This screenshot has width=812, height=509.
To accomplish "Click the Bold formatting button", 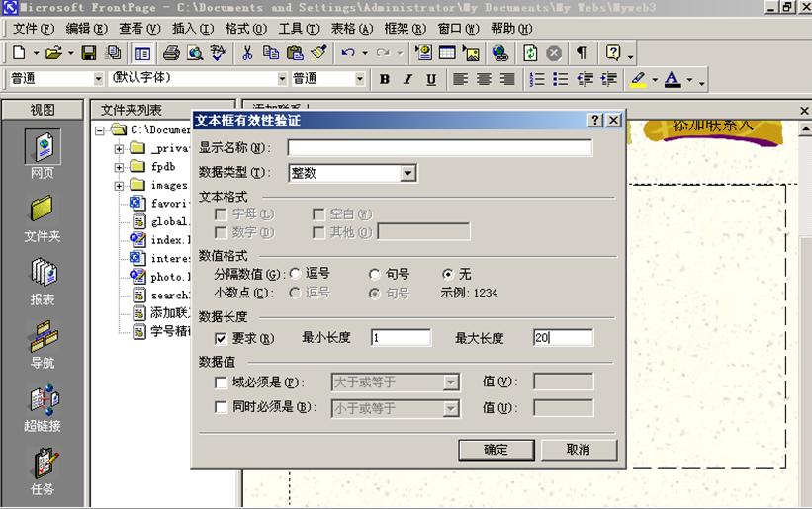I will pos(385,79).
